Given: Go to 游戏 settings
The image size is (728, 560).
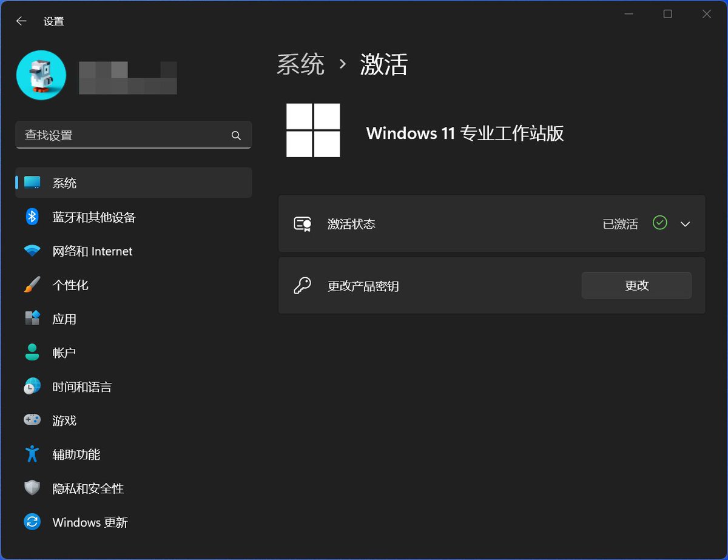Looking at the screenshot, I should 133,420.
